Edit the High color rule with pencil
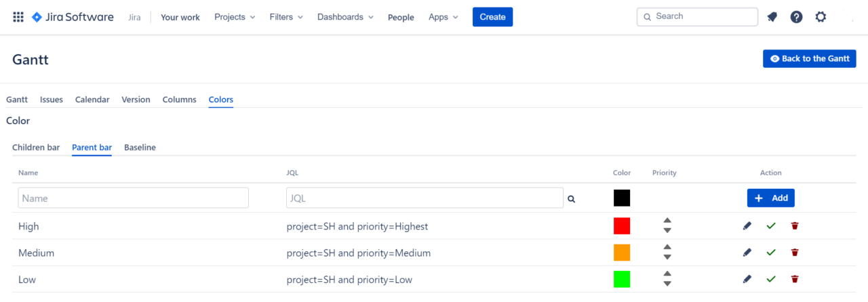Viewport: 868px width, 302px height. click(x=747, y=225)
